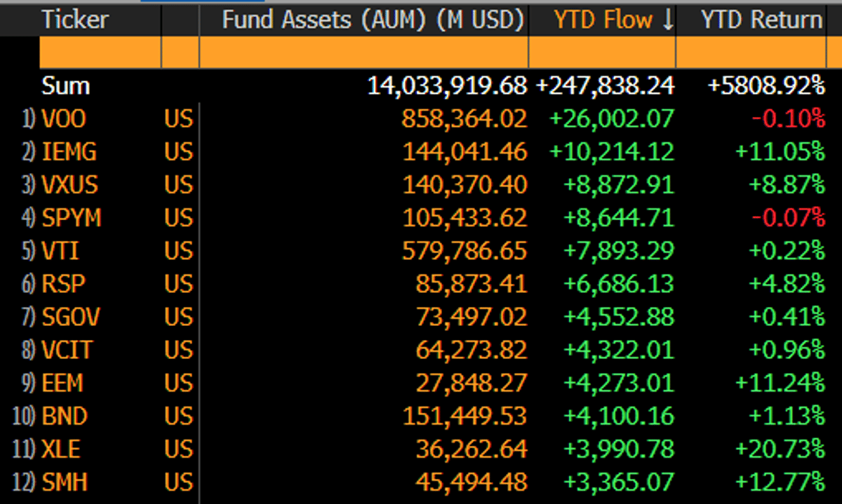The image size is (842, 504).
Task: Click the Sum row label
Action: pos(65,86)
